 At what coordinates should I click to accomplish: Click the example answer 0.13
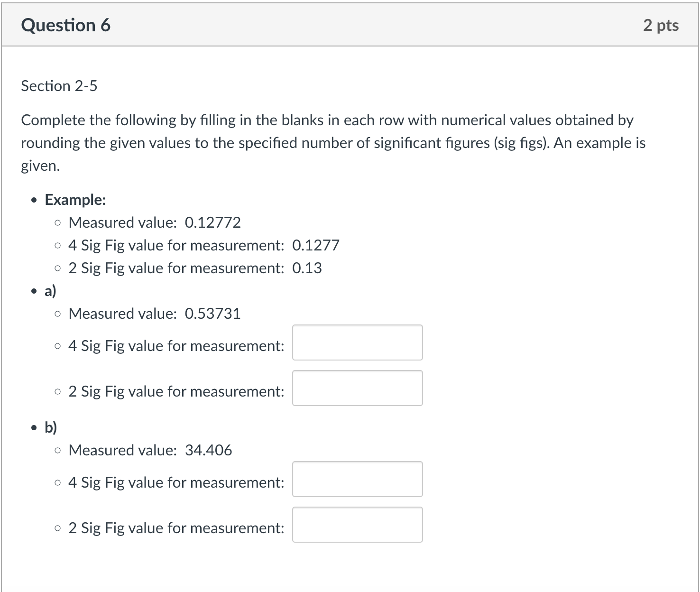(307, 268)
